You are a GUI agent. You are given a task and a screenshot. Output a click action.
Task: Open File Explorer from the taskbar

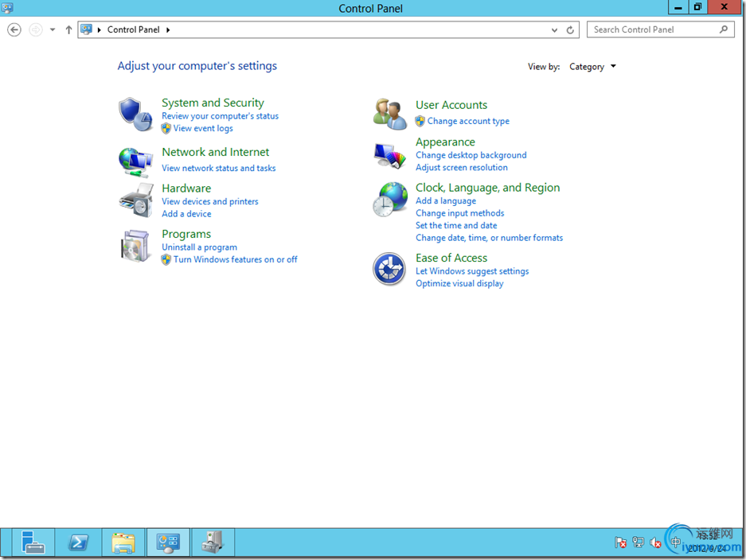pos(123,542)
